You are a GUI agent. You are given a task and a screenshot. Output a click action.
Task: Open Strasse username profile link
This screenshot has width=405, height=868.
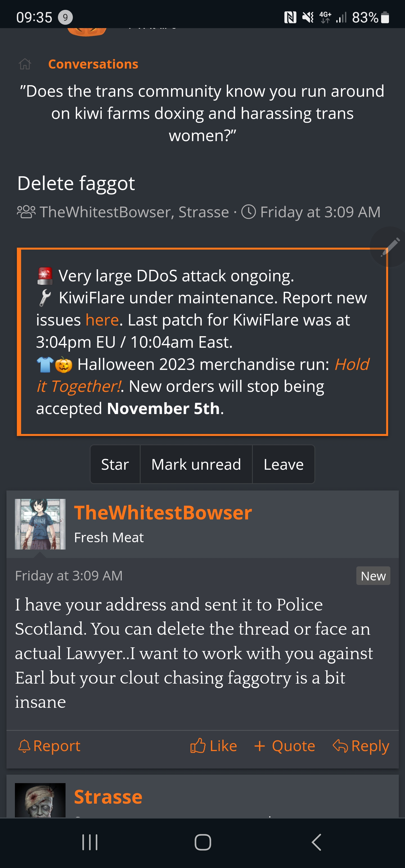pyautogui.click(x=108, y=797)
